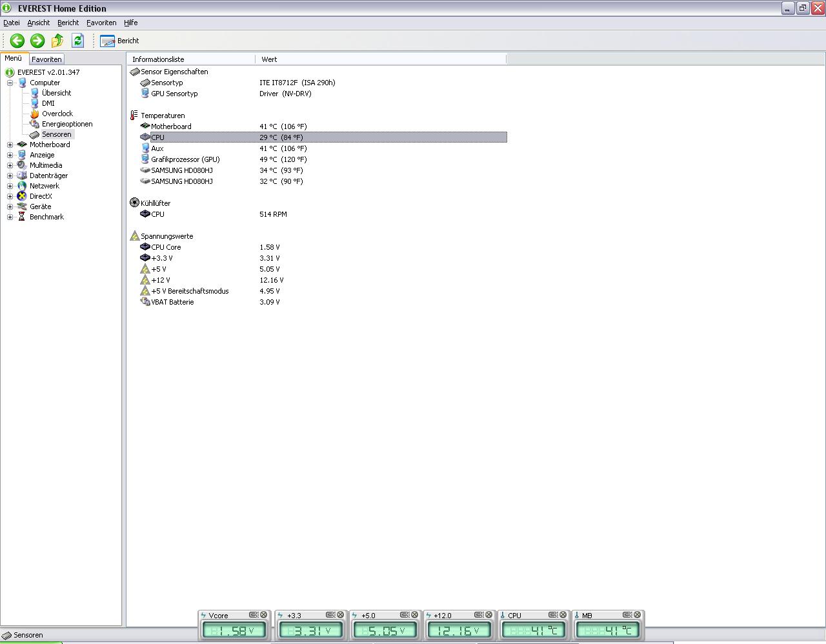Screen dimensions: 826x644
Task: Close the Vcore gadget
Action: pyautogui.click(x=263, y=615)
